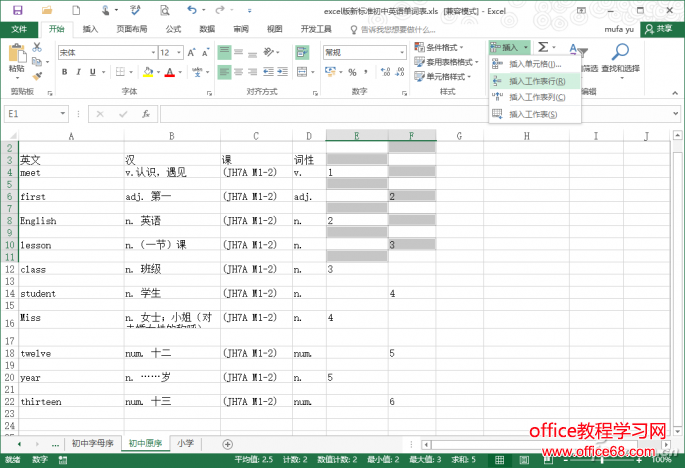Screen dimensions: 685x468
Task: Click the Save icon in quick access toolbar
Action: click(x=17, y=10)
